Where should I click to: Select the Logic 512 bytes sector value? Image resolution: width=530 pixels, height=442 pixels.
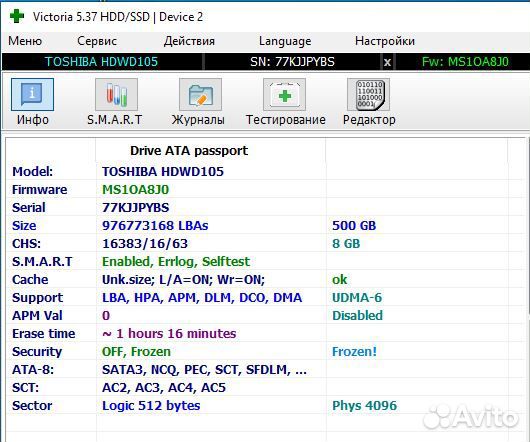151,406
